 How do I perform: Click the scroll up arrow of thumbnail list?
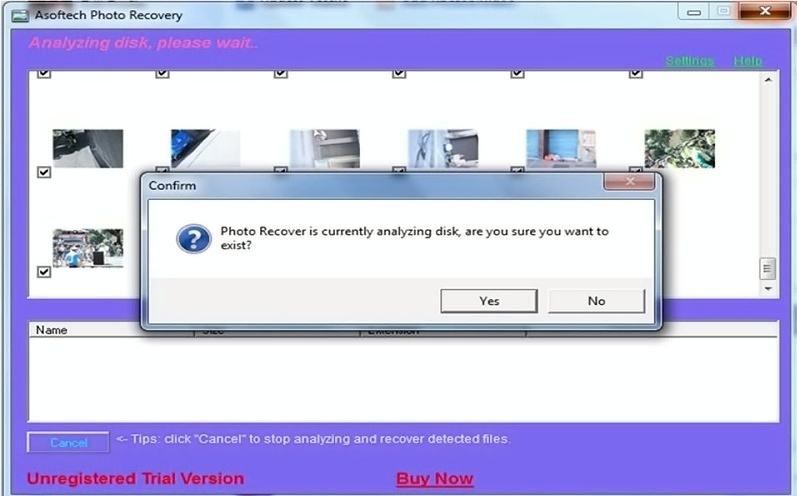point(768,80)
